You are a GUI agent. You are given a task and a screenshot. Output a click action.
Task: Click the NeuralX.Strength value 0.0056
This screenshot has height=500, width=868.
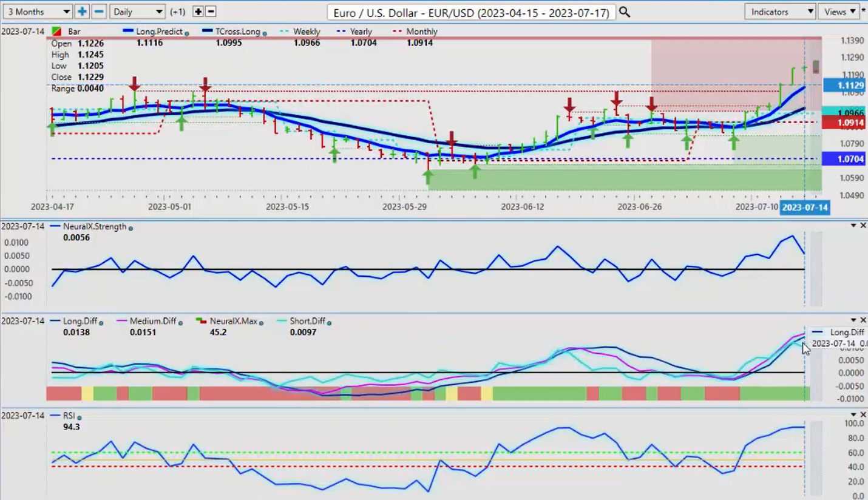(76, 238)
